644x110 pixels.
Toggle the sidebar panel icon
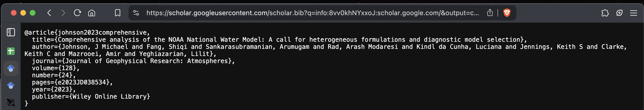11,32
